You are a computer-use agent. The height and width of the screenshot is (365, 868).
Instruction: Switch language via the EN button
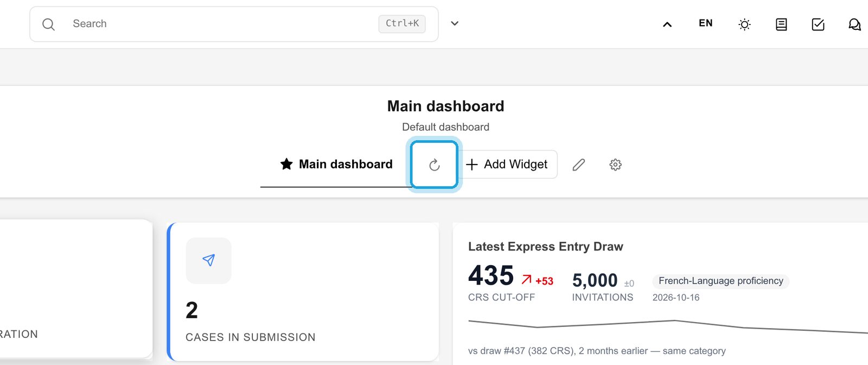706,23
